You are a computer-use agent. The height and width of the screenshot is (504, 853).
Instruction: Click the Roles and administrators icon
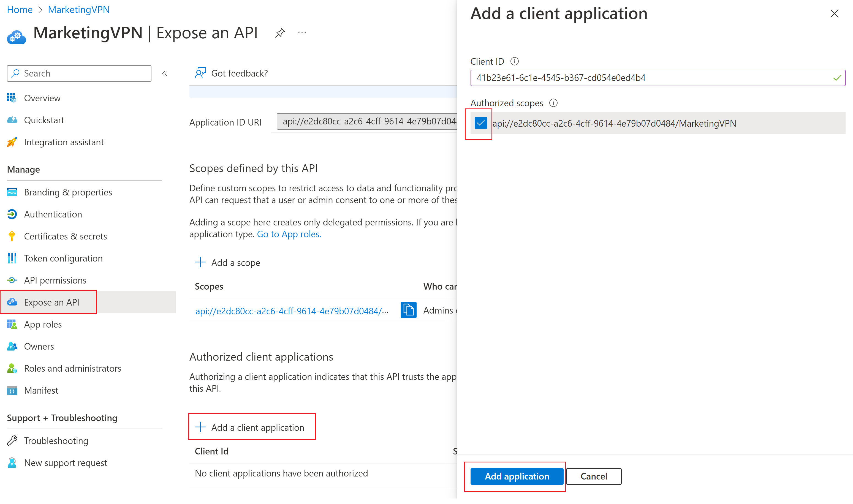[x=12, y=369]
